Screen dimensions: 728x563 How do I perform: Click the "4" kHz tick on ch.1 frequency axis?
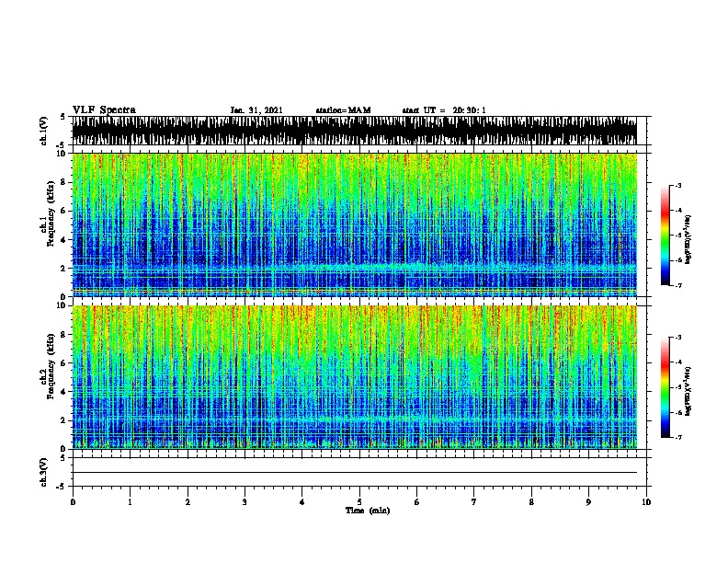coord(64,240)
